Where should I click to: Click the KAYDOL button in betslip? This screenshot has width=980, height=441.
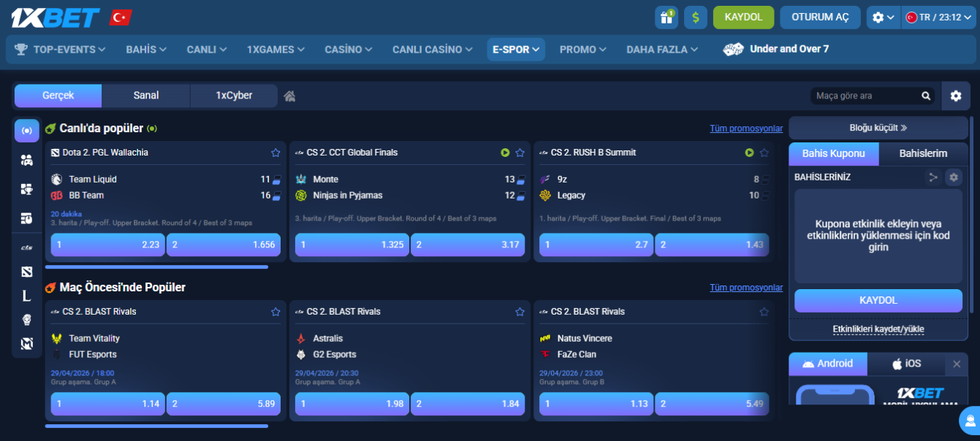point(878,300)
